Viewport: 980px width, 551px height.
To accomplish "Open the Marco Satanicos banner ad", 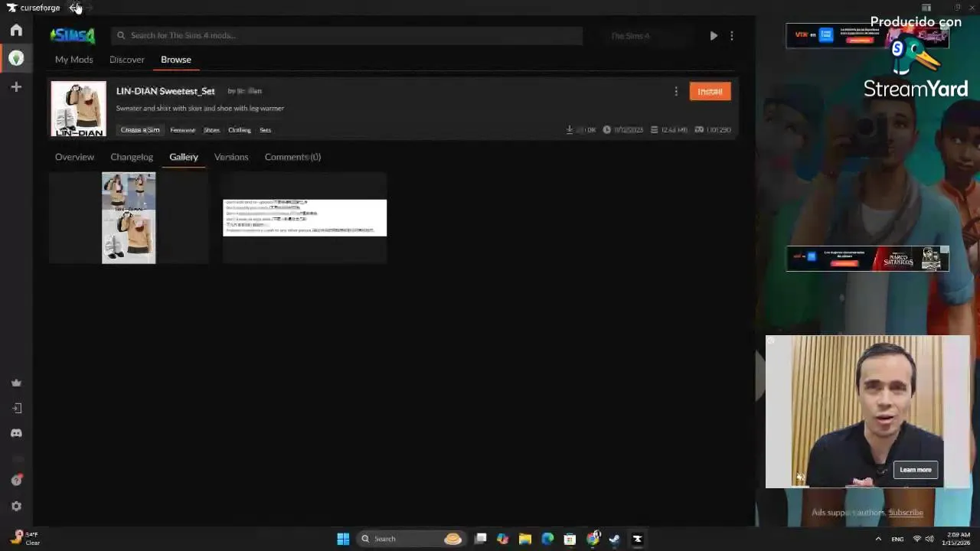I will pos(867,259).
